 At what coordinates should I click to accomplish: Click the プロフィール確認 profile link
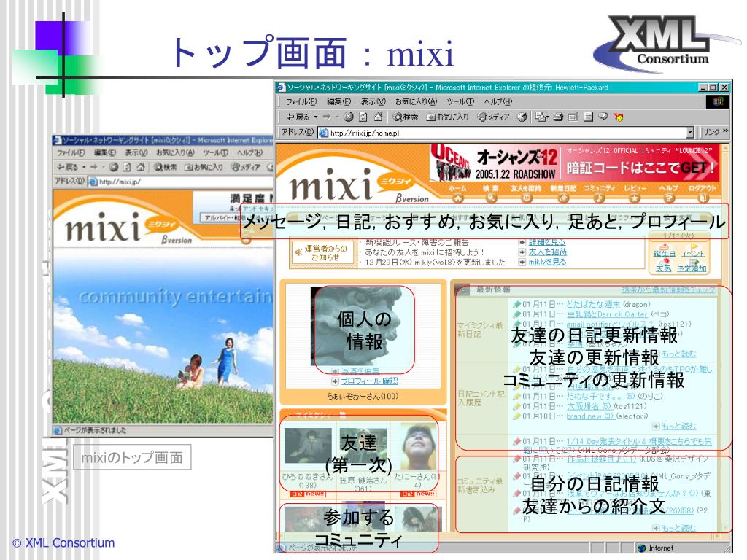369,381
